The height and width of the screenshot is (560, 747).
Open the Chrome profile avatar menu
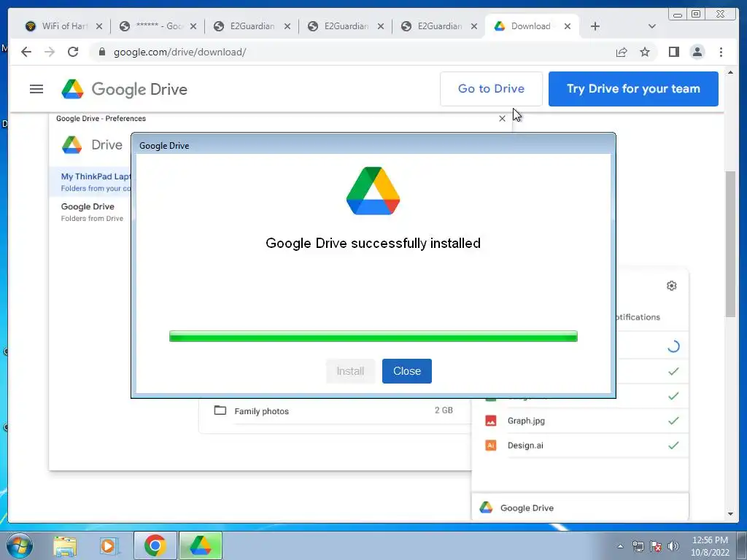(697, 52)
